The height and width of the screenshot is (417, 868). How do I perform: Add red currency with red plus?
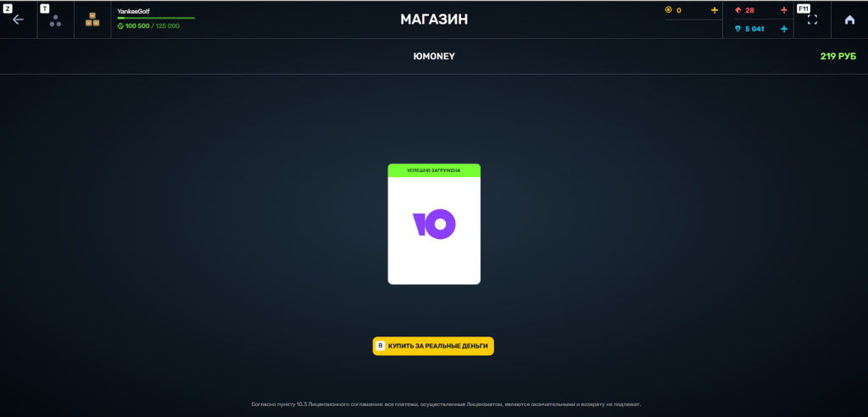pyautogui.click(x=784, y=10)
